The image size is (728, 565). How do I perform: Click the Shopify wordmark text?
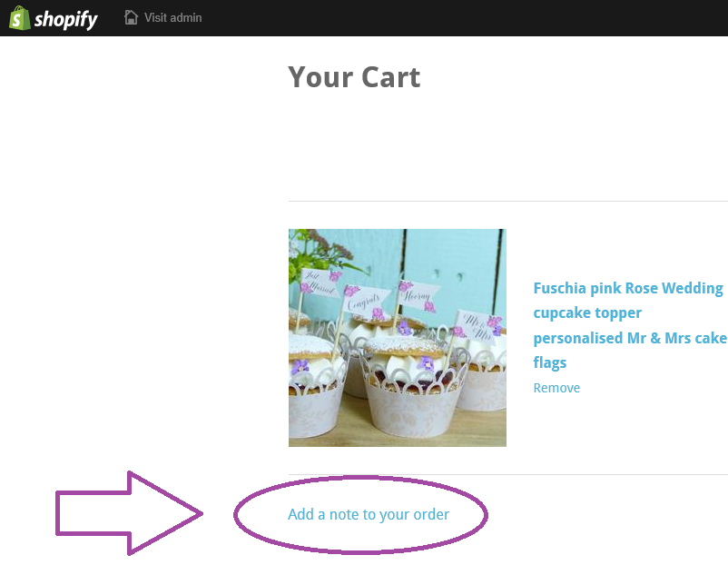[65, 18]
